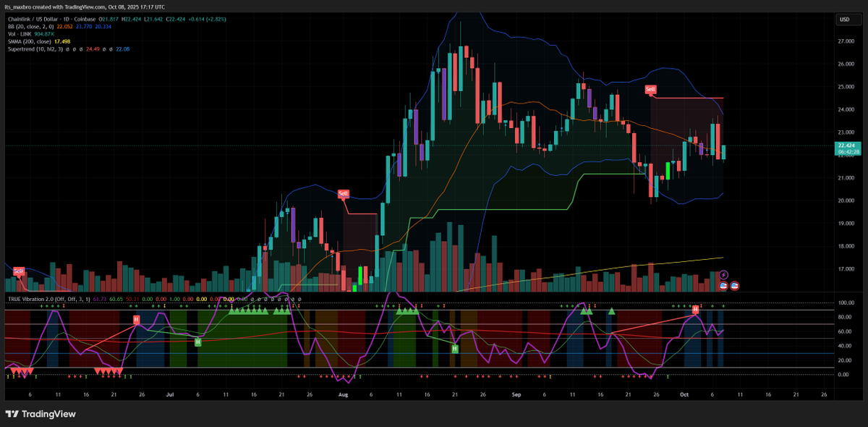
Task: Open the leftmost US flag economic event marker
Action: pos(723,287)
